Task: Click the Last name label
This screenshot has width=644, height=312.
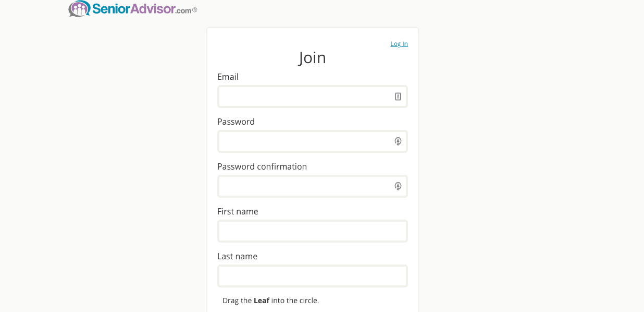Action: (237, 256)
